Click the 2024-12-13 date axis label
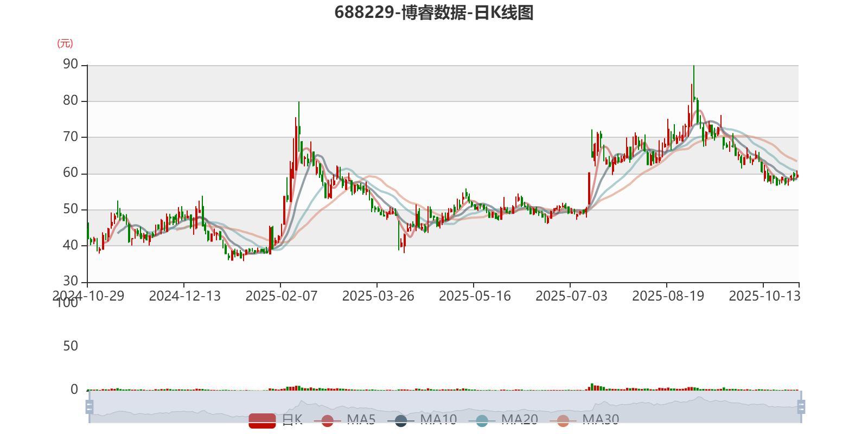Viewport: 868px width, 434px height. click(x=185, y=296)
